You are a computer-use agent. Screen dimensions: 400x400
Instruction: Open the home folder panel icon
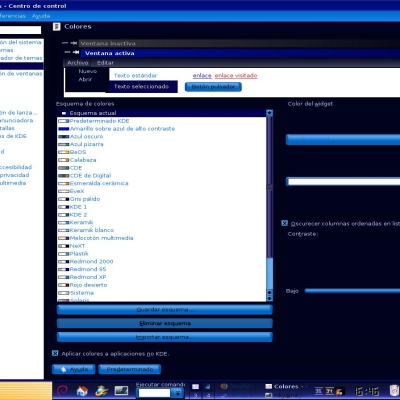pyautogui.click(x=82, y=390)
